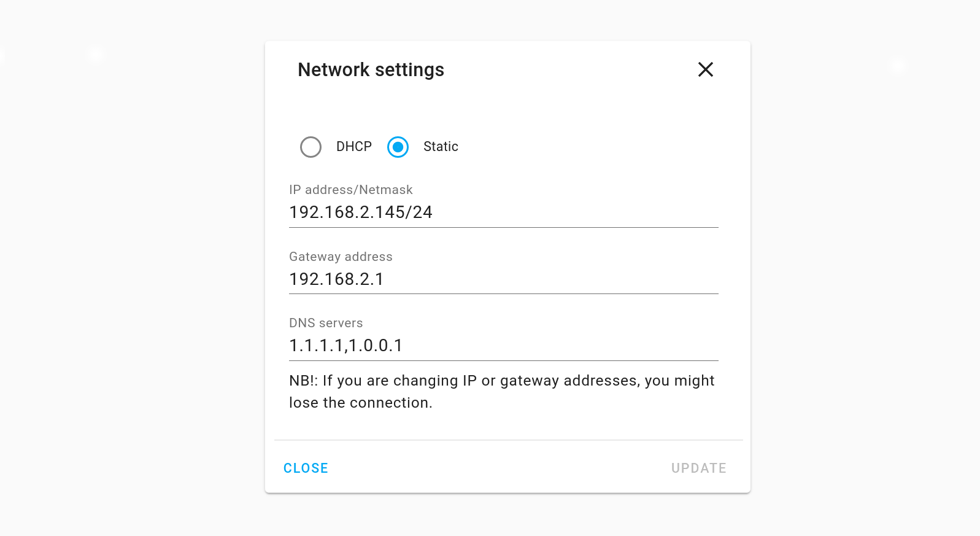Click the 192.168.2.145/24 address value

point(361,212)
